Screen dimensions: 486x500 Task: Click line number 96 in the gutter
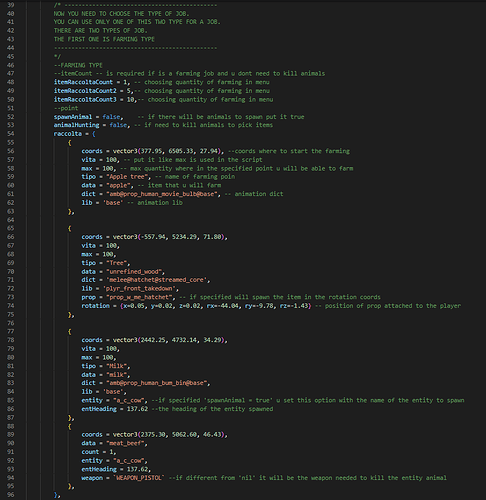coord(11,495)
